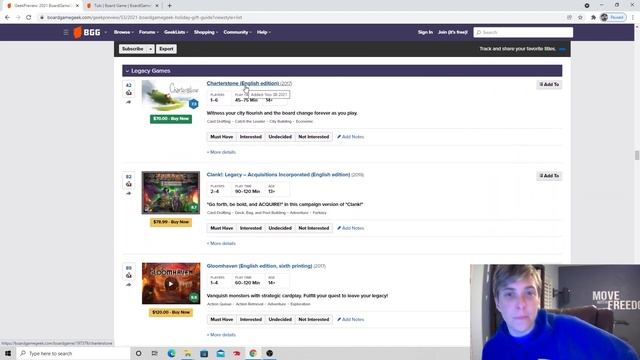The width and height of the screenshot is (640, 360).
Task: Click Sign In link
Action: 425,32
